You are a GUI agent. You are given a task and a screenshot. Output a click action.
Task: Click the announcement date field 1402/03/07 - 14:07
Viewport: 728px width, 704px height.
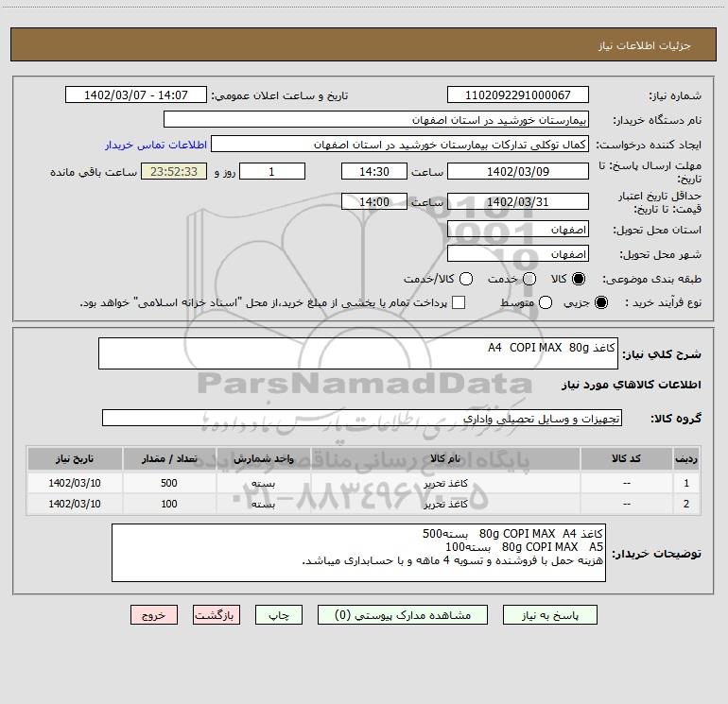[136, 95]
